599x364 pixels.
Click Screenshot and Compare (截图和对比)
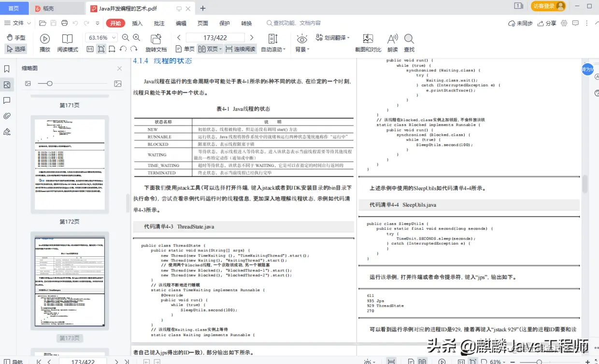368,43
